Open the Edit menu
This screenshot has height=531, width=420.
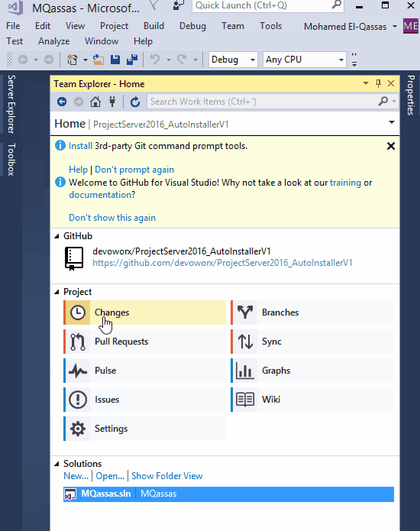pos(43,26)
